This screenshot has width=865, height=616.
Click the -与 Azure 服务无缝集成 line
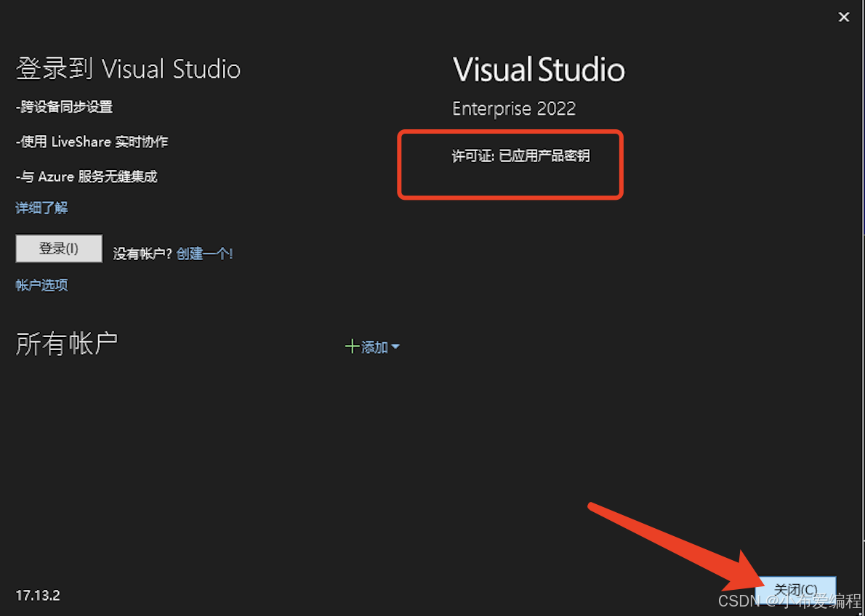86,177
